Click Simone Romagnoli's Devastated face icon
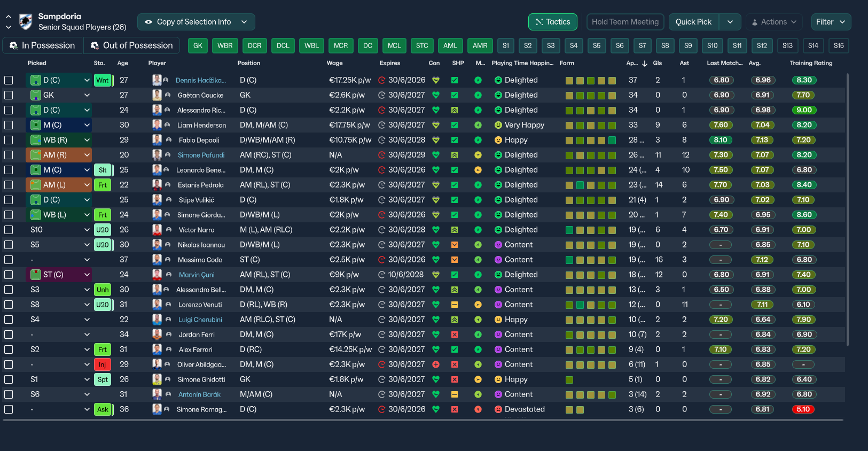 tap(498, 409)
